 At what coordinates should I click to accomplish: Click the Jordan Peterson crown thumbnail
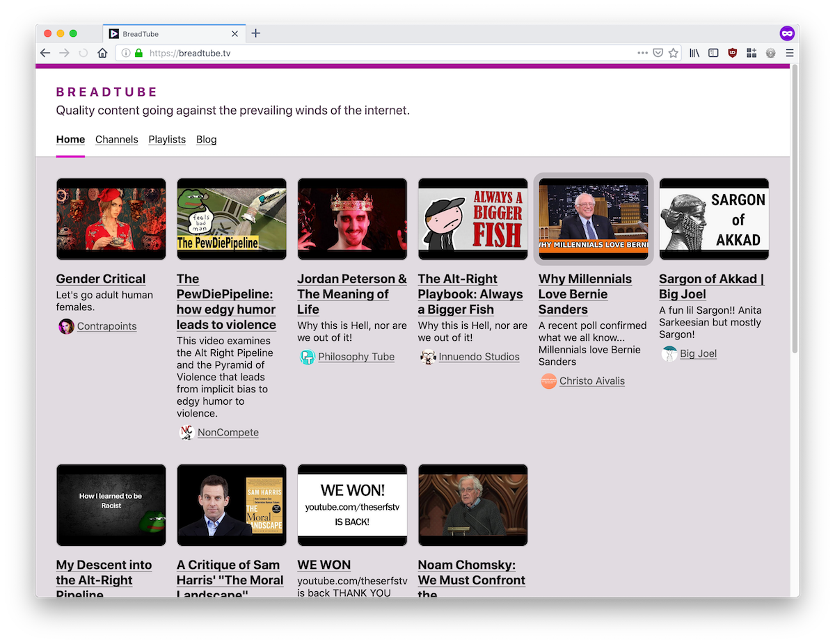tap(352, 219)
